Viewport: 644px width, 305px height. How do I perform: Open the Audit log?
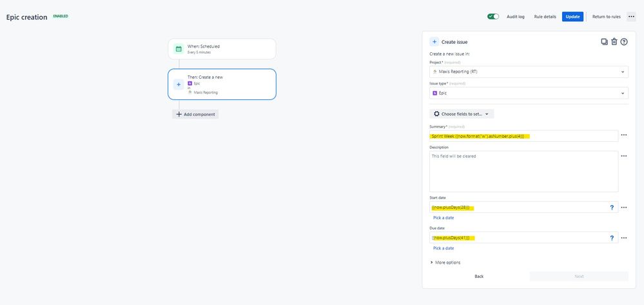pyautogui.click(x=516, y=17)
